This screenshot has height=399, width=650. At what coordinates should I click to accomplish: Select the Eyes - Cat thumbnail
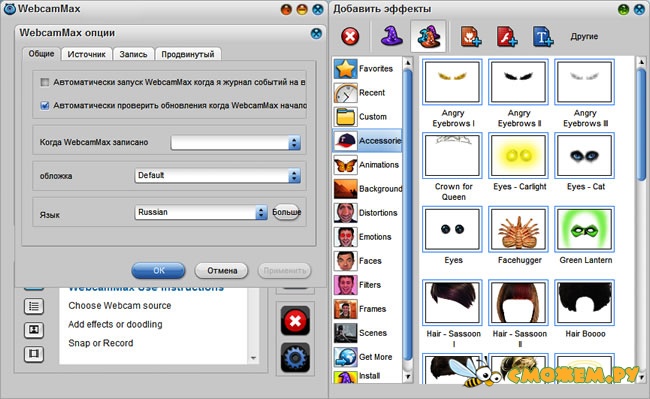pyautogui.click(x=585, y=155)
